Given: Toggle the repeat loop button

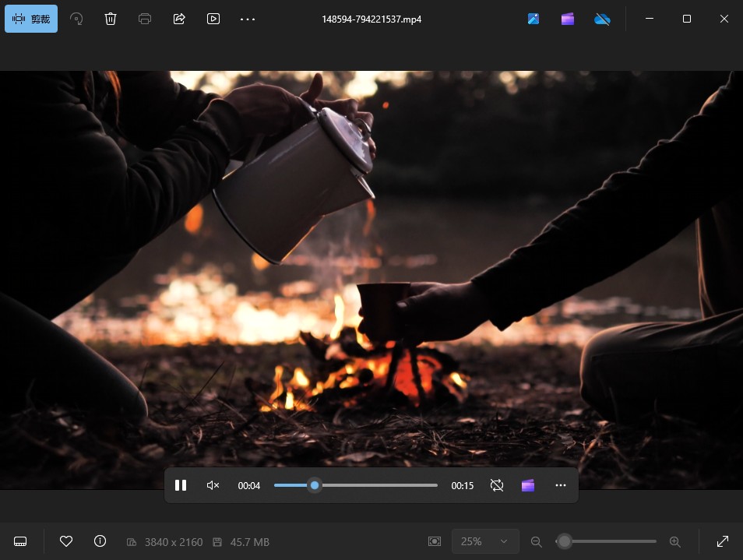Looking at the screenshot, I should pyautogui.click(x=497, y=485).
